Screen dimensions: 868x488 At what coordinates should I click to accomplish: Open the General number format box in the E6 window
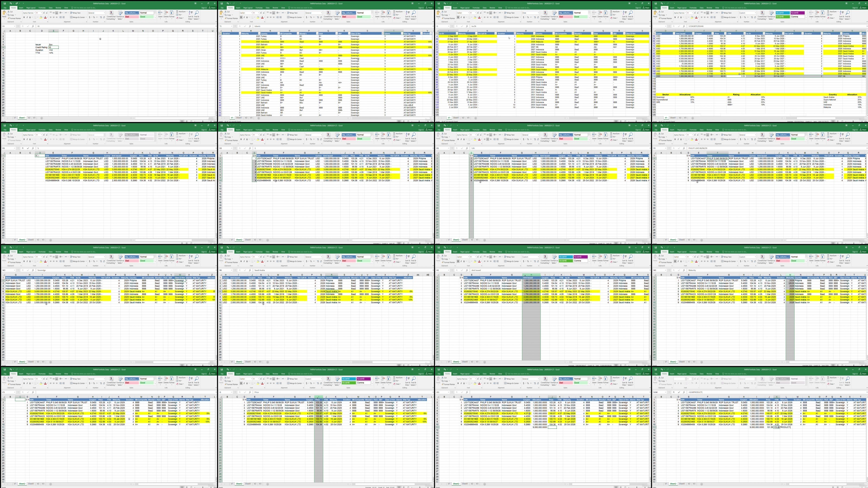coord(96,13)
